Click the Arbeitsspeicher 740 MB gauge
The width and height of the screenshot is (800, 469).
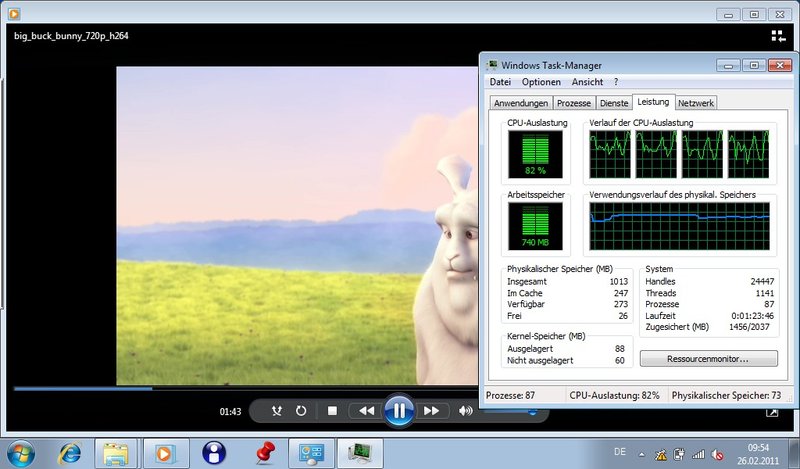(535, 226)
